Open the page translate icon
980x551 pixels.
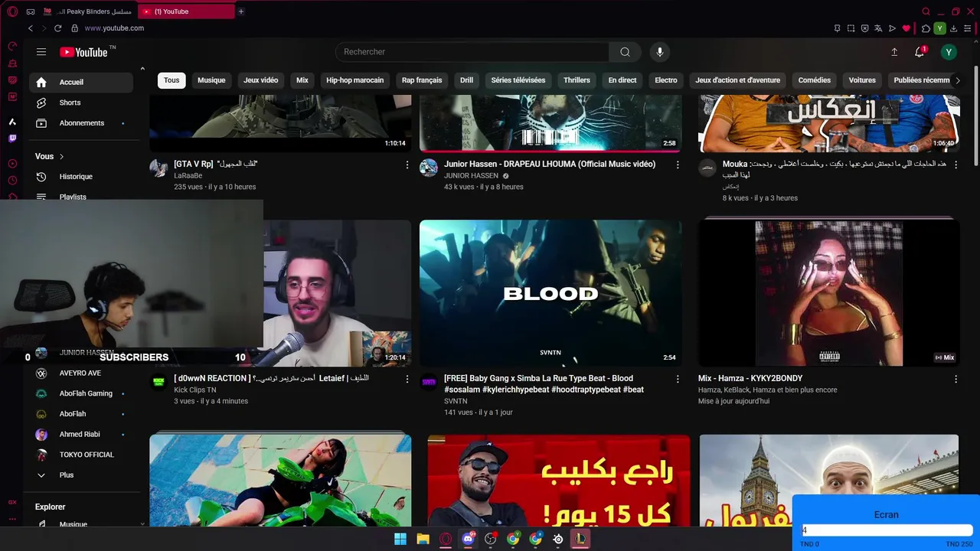click(x=878, y=28)
